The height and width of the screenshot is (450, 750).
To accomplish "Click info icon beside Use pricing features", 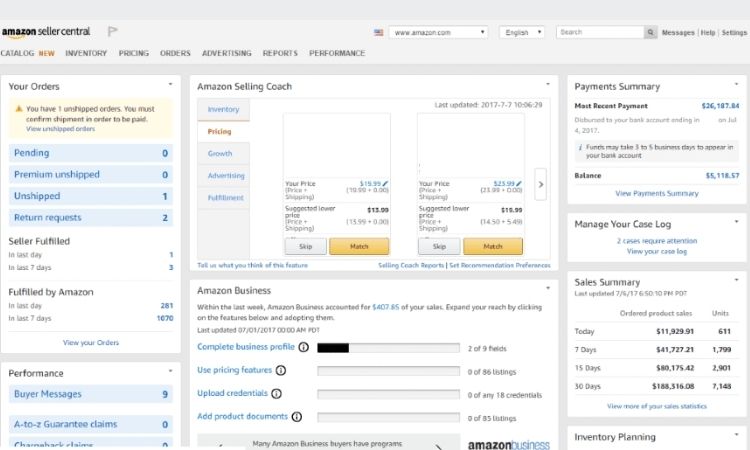I will coord(281,370).
